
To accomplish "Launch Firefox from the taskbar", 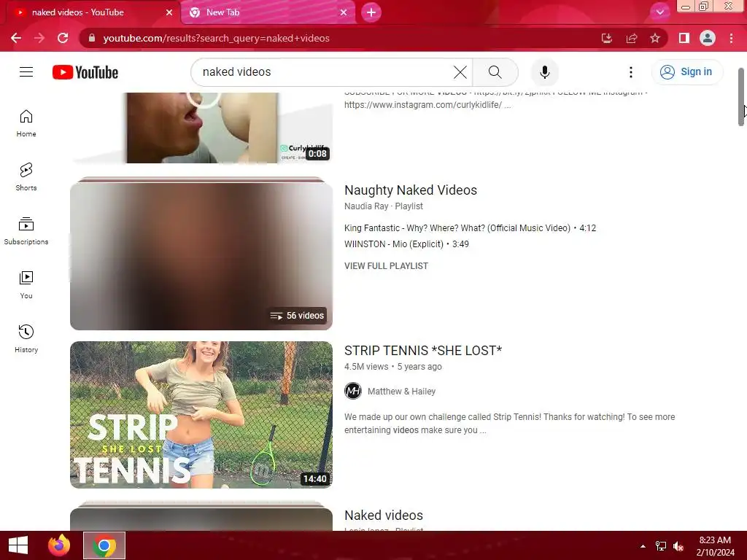I will tap(59, 545).
